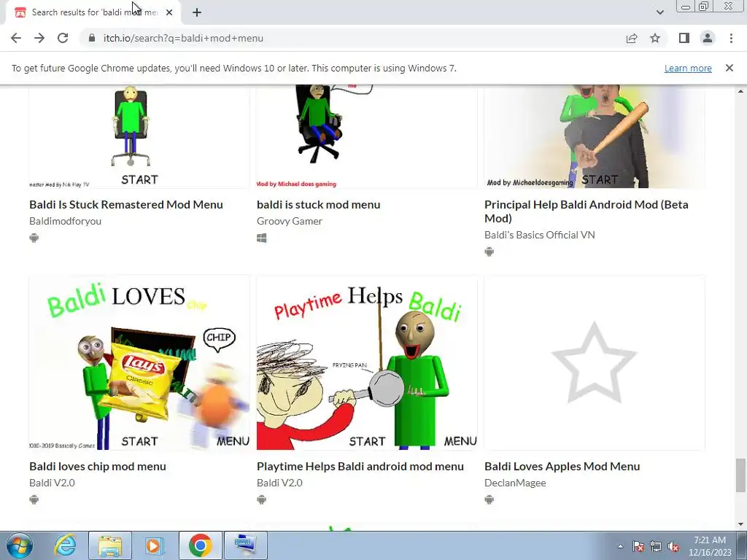Click Android icon under Baldi Is Stuck Remastered
This screenshot has height=560, width=747.
pyautogui.click(x=34, y=238)
